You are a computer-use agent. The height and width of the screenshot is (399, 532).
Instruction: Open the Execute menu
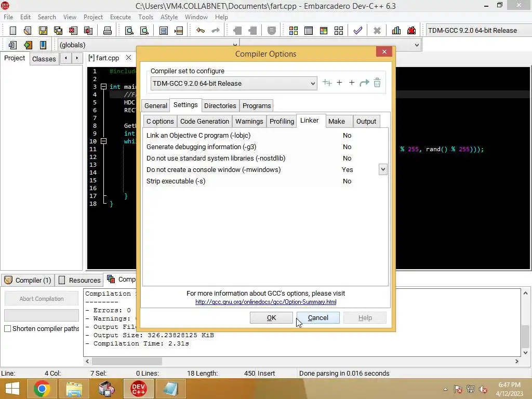click(x=121, y=17)
